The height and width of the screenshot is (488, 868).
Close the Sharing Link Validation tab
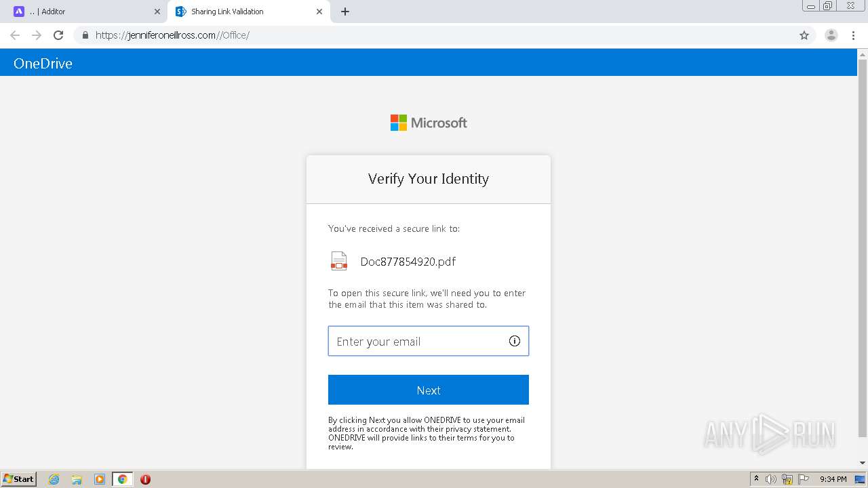(319, 12)
